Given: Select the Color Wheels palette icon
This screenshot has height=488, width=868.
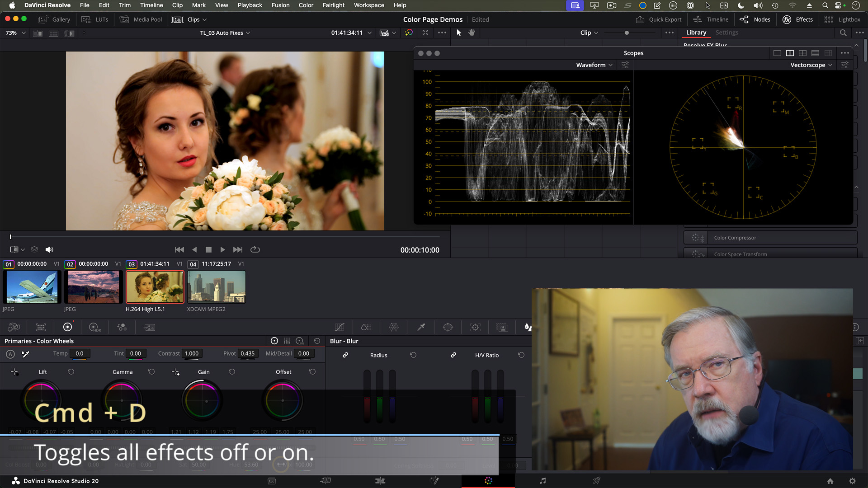Looking at the screenshot, I should tap(67, 327).
